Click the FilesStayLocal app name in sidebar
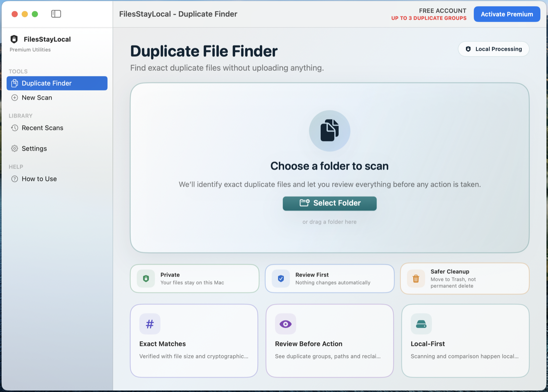This screenshot has height=392, width=548. (x=47, y=39)
